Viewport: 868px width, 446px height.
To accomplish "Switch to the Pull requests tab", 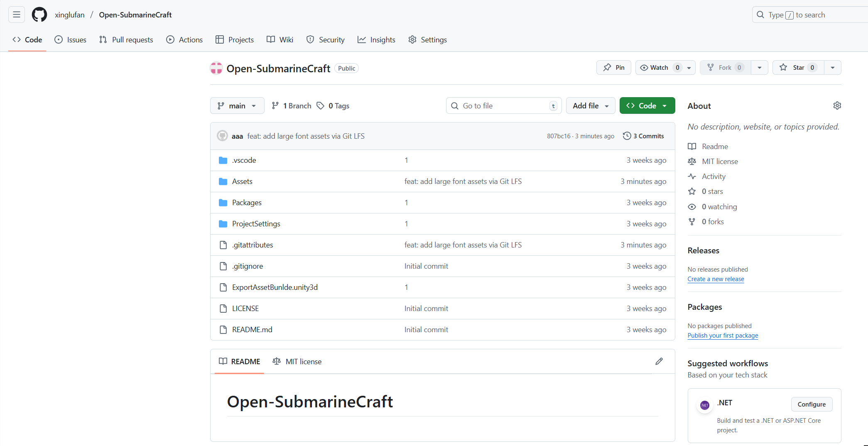I will pos(126,40).
